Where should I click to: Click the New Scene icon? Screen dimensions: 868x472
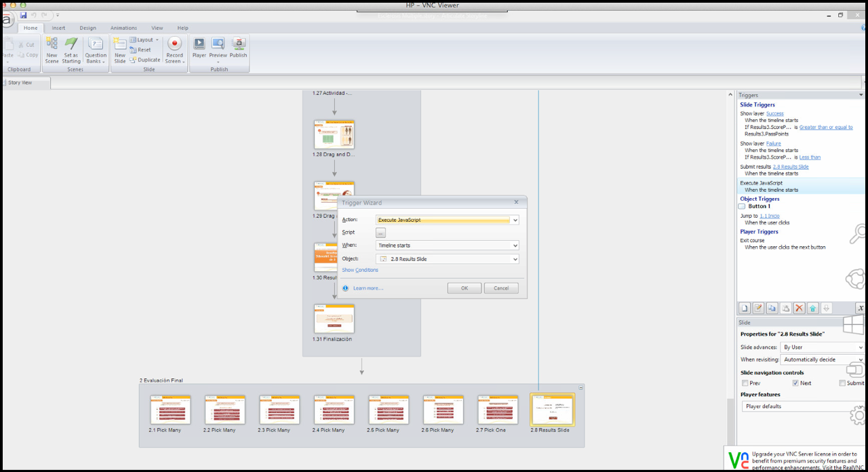[x=52, y=44]
